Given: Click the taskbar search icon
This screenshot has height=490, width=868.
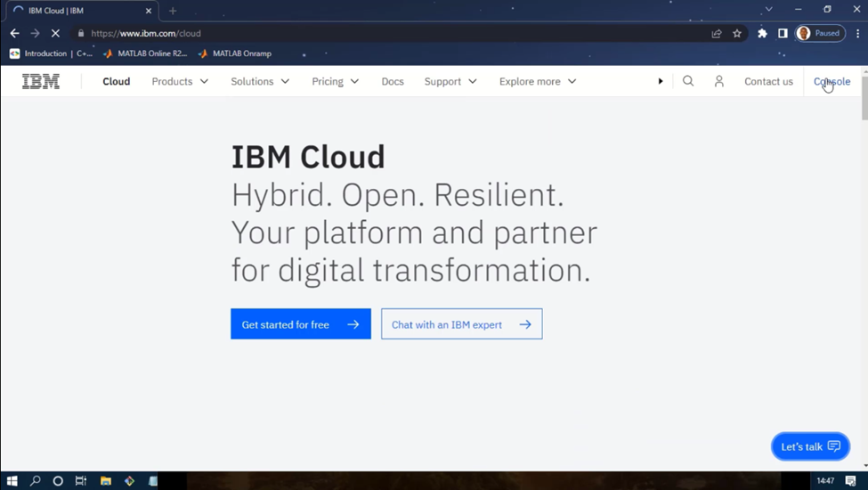Looking at the screenshot, I should [35, 480].
